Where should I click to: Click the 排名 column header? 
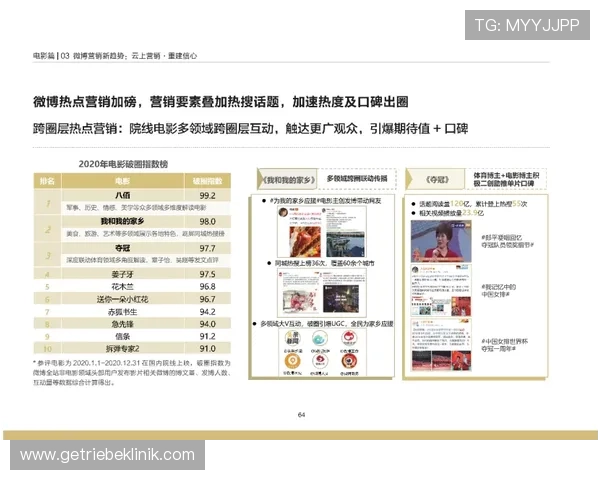pos(47,181)
